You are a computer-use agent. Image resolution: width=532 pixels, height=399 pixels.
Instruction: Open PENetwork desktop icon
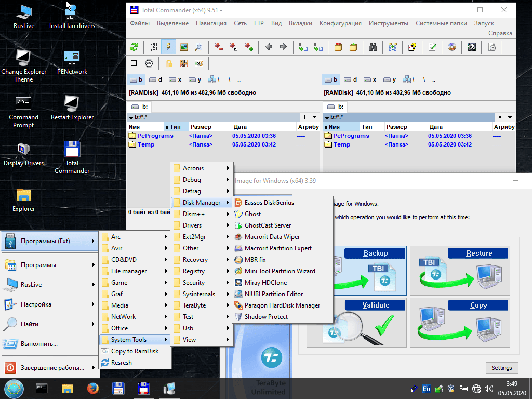coord(72,62)
